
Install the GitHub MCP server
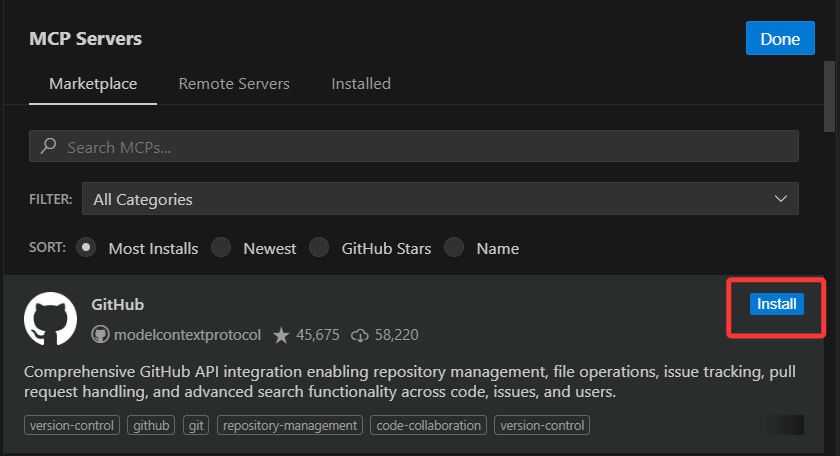click(776, 304)
